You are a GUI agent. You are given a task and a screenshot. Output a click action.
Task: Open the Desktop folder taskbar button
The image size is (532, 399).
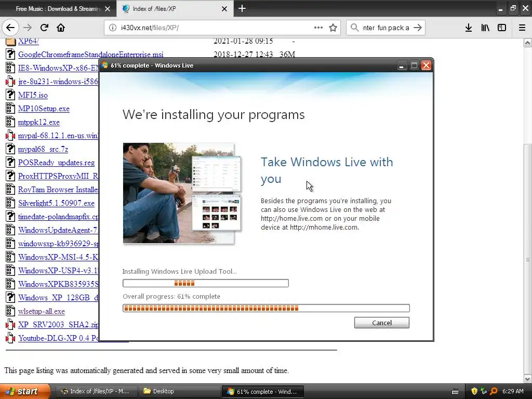coord(179,391)
